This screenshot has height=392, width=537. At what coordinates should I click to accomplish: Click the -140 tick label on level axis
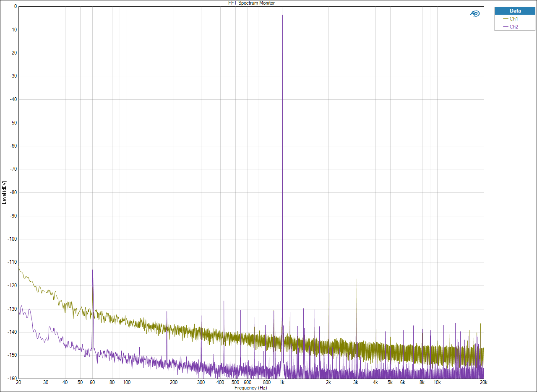click(x=12, y=332)
